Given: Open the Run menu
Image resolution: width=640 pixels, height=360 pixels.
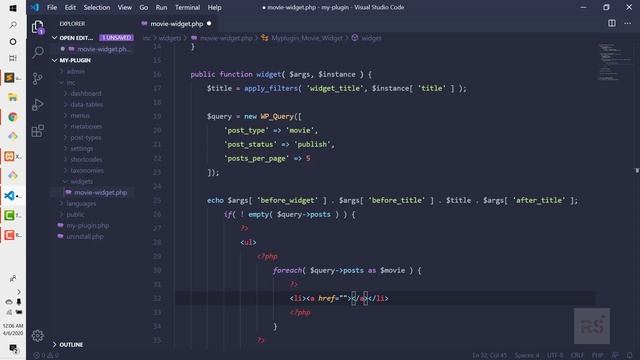Looking at the screenshot, I should coord(161,7).
